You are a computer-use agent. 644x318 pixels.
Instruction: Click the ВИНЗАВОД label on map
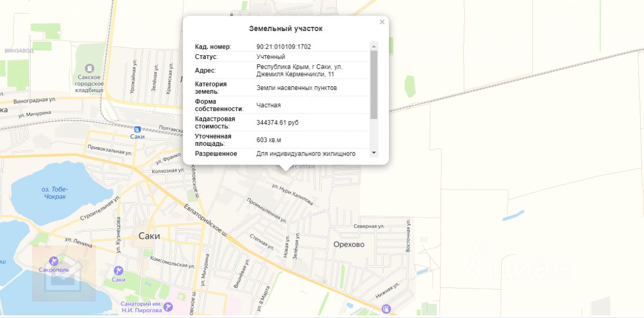pyautogui.click(x=19, y=51)
